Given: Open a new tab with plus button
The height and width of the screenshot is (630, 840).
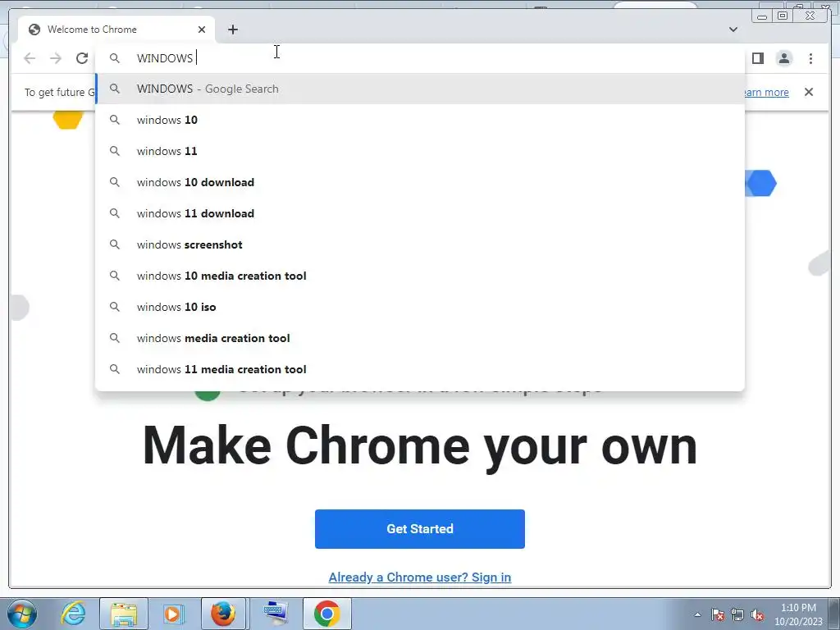Looking at the screenshot, I should pos(232,30).
